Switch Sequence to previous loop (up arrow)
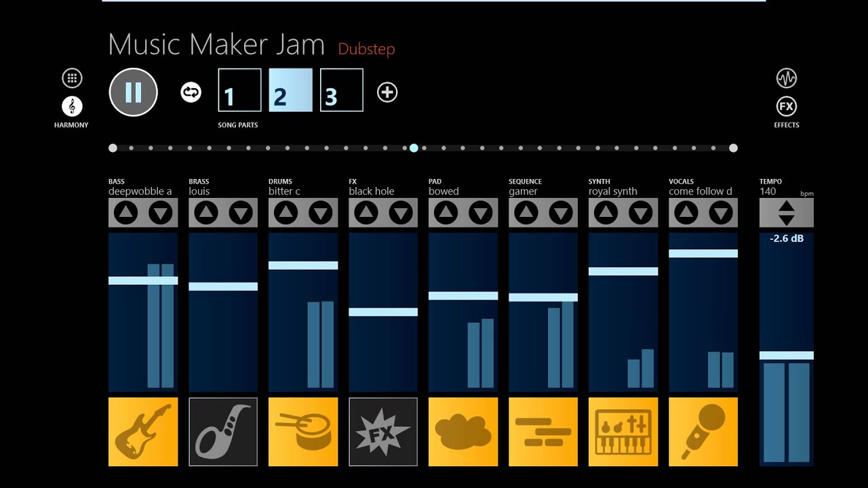This screenshot has height=488, width=868. pyautogui.click(x=526, y=213)
